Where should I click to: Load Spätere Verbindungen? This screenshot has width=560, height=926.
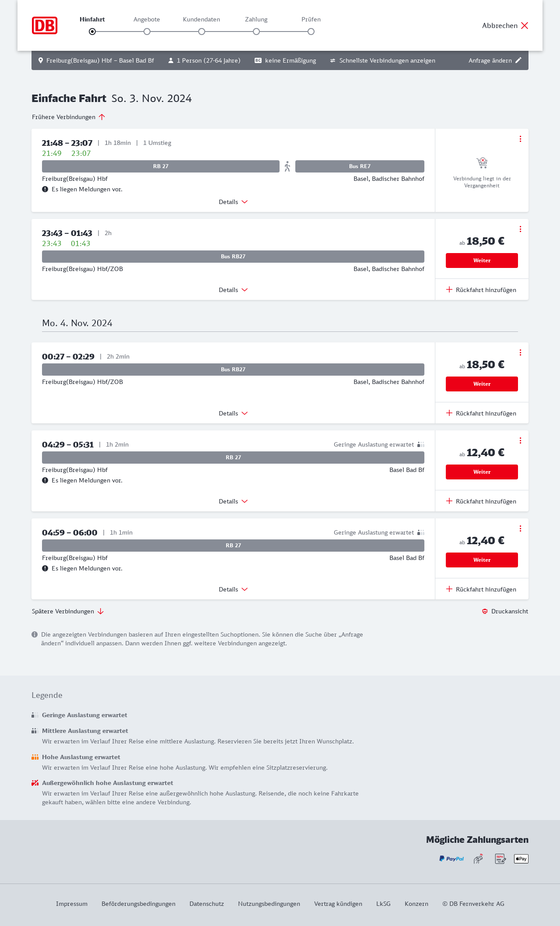coord(67,611)
